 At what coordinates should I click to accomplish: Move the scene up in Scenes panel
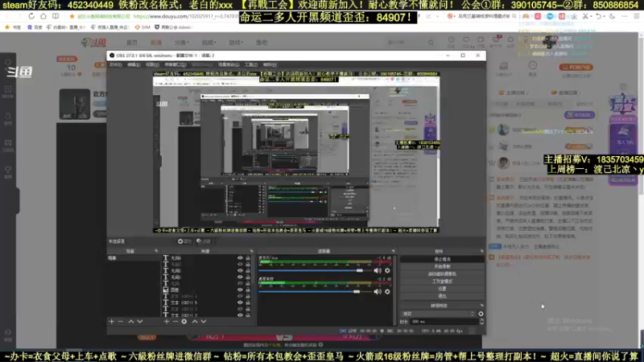(131, 321)
